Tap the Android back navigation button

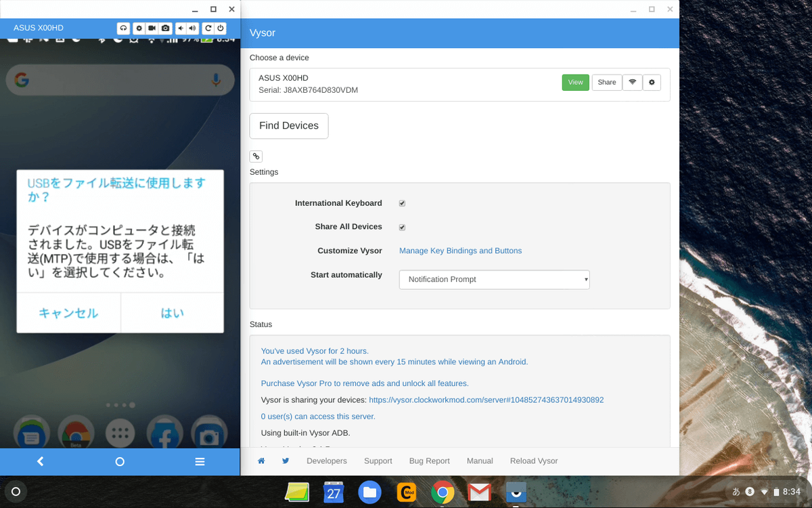point(40,461)
